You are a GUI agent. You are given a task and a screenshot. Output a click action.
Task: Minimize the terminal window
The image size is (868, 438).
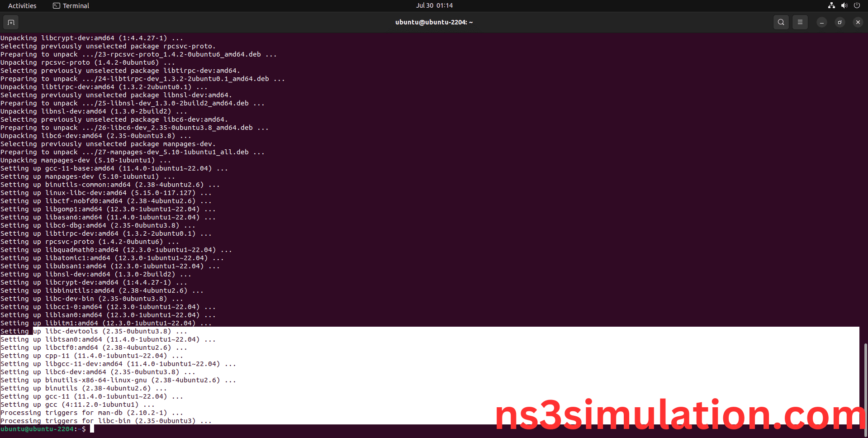tap(821, 22)
